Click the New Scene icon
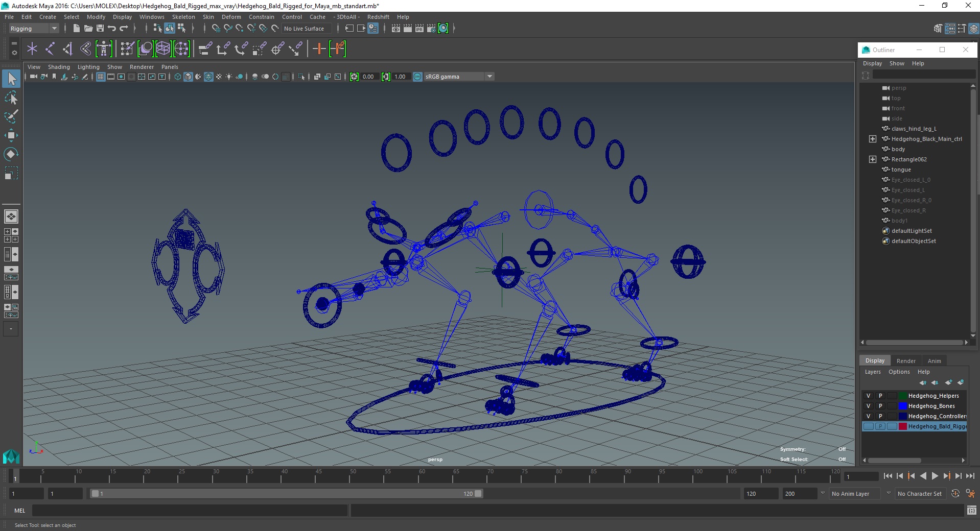The width and height of the screenshot is (980, 531). coord(76,29)
